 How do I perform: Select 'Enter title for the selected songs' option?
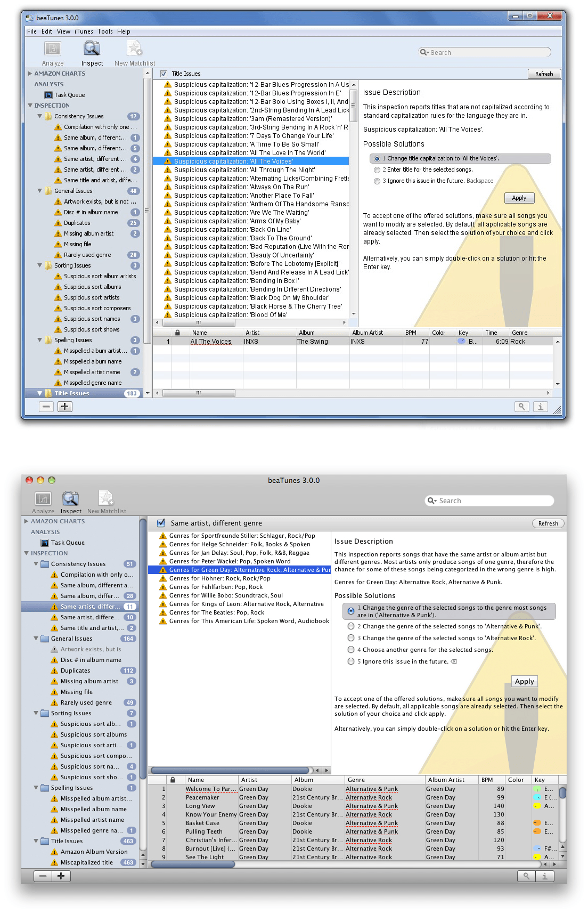377,170
